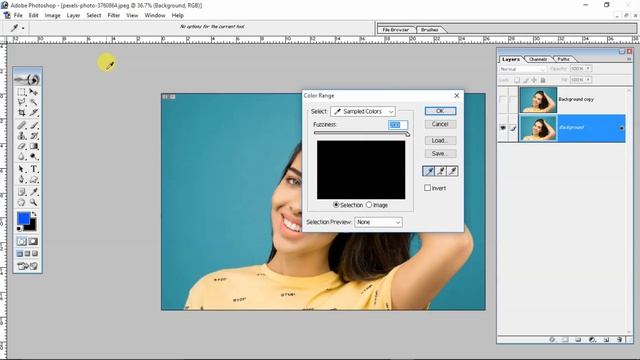This screenshot has height=360, width=640.
Task: Click Cancel in Color Range dialog
Action: (440, 124)
